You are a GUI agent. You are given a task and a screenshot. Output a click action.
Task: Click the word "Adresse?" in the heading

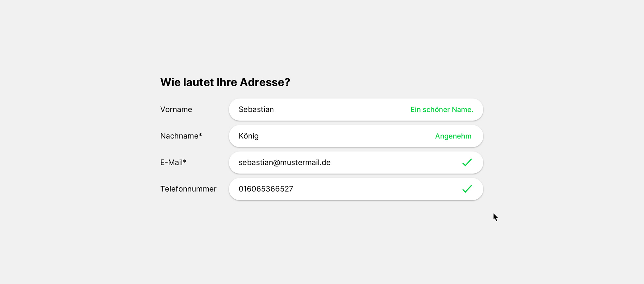pos(265,82)
